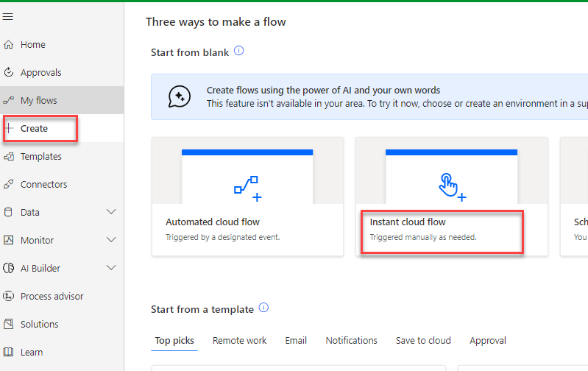This screenshot has height=371, width=588.
Task: Click 'Triggered manually as needed.' text
Action: (x=423, y=238)
